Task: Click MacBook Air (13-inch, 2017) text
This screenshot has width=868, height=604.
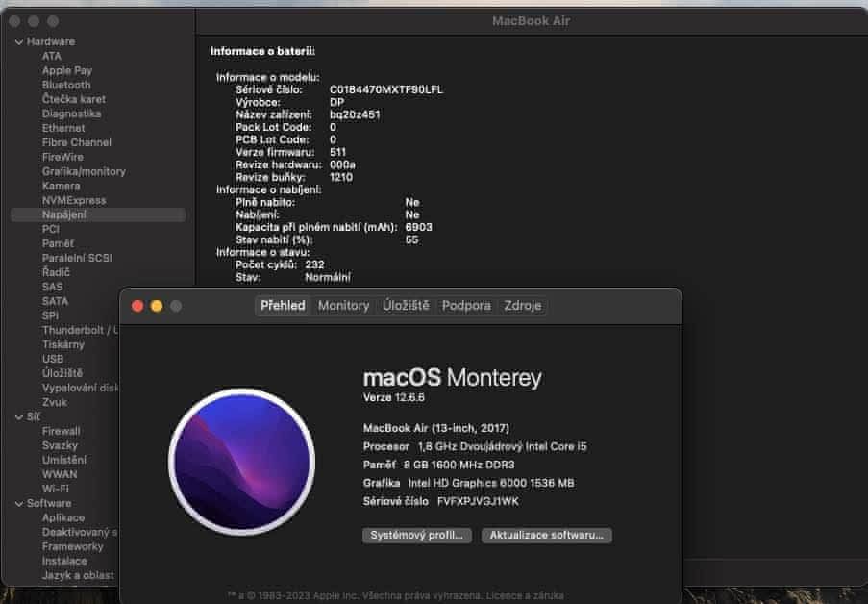Action: (x=436, y=428)
